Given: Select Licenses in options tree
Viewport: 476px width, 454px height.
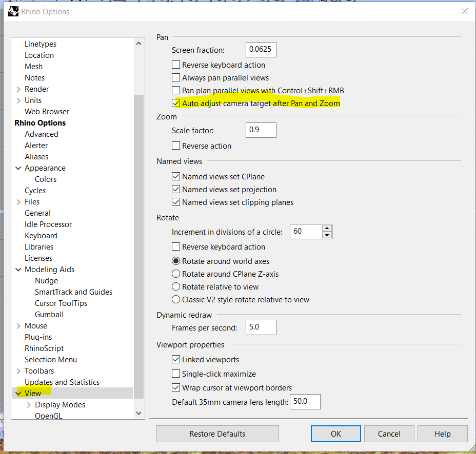Looking at the screenshot, I should (38, 258).
